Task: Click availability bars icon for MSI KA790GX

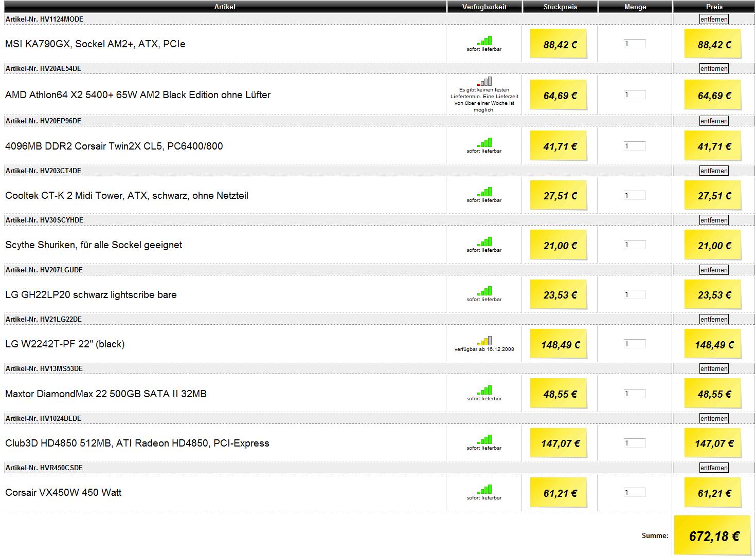Action: tap(484, 41)
